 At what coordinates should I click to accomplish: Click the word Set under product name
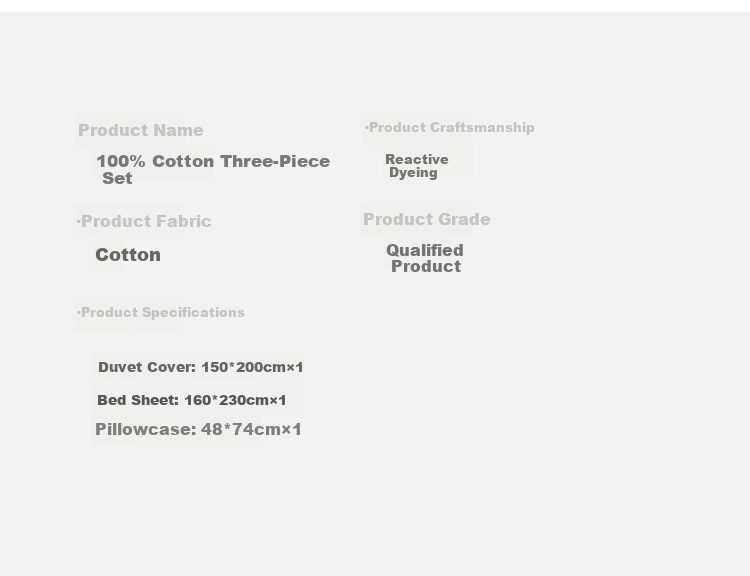117,178
